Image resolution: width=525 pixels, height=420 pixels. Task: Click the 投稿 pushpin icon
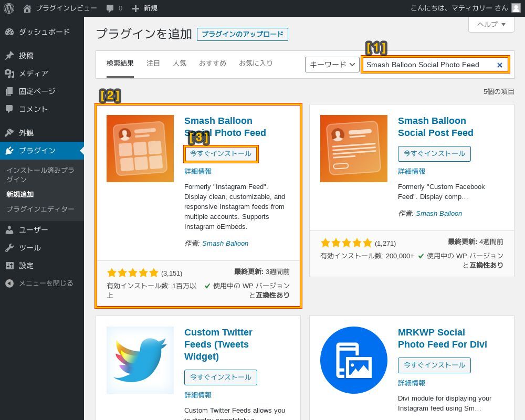click(9, 56)
